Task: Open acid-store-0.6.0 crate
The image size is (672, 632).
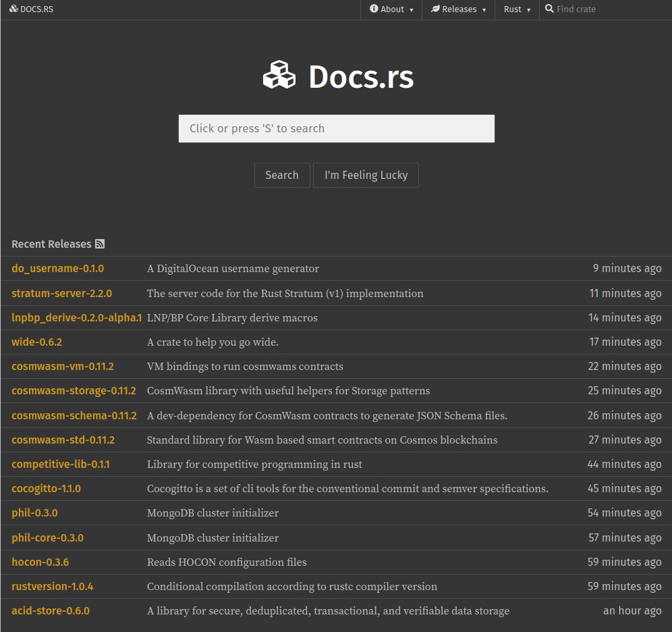Action: (51, 611)
